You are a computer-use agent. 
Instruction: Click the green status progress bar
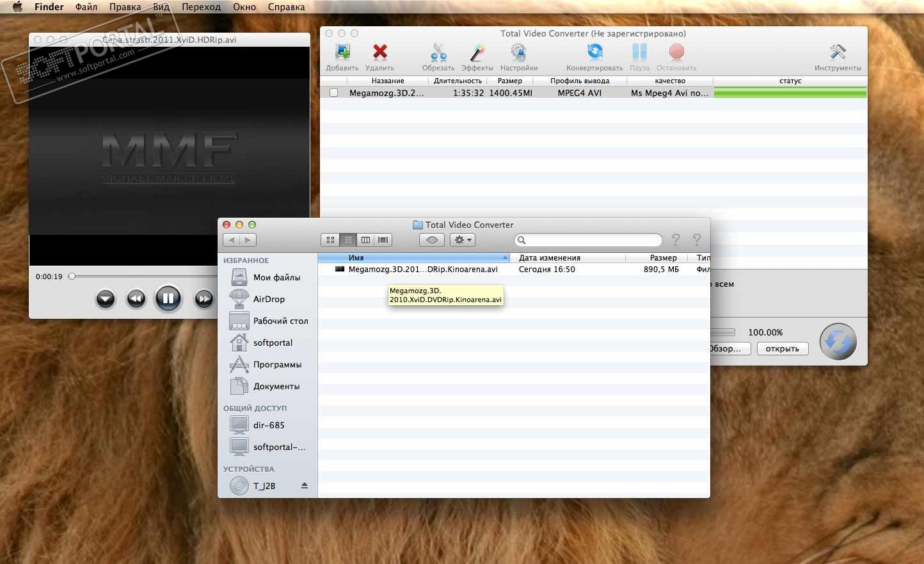(x=790, y=93)
